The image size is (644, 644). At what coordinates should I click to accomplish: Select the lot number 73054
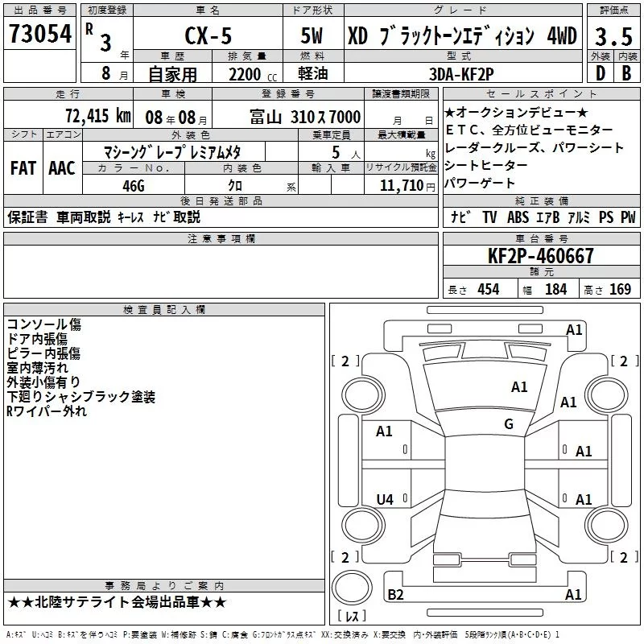40,34
